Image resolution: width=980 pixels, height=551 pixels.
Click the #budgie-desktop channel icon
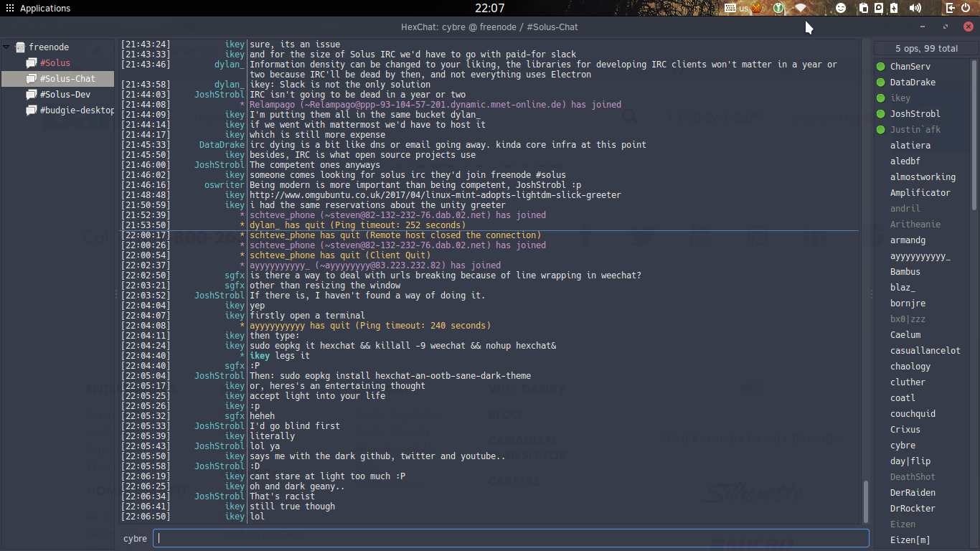point(31,110)
